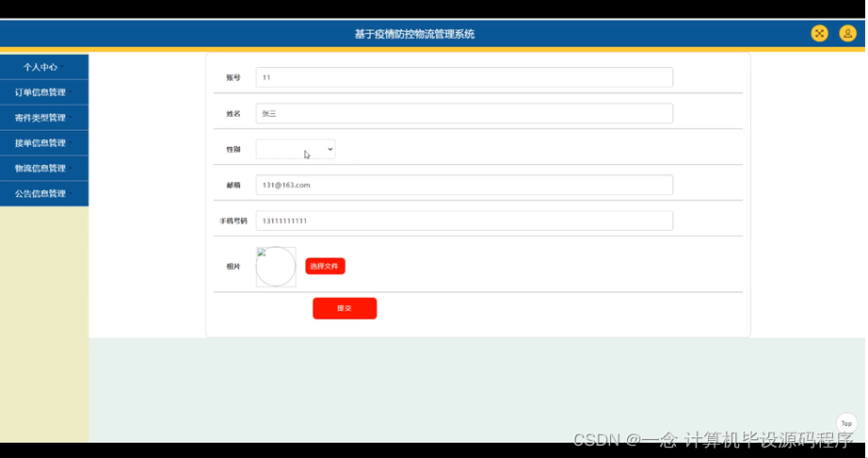868x458 pixels.
Task: Click the 姓名 input field
Action: 464,113
